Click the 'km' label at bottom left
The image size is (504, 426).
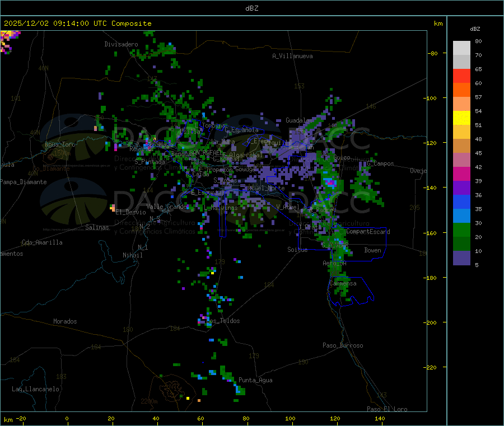(8, 420)
